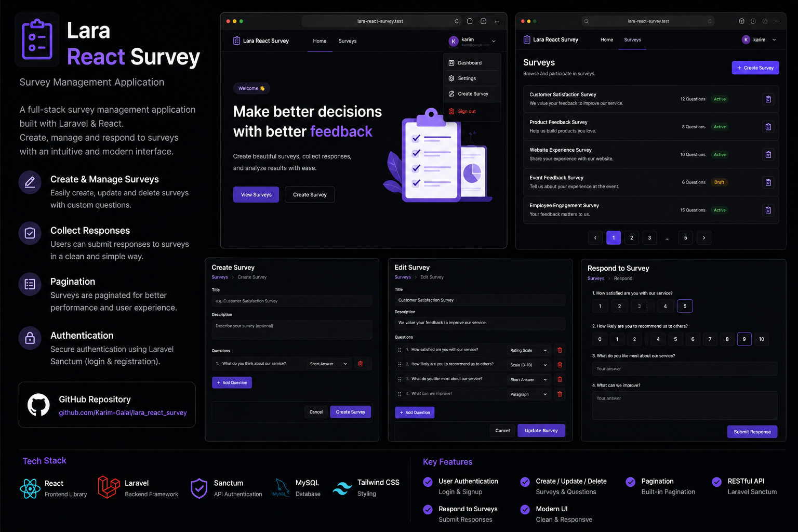The width and height of the screenshot is (798, 532).
Task: Open the Rating Scale question type dropdown
Action: pos(528,350)
